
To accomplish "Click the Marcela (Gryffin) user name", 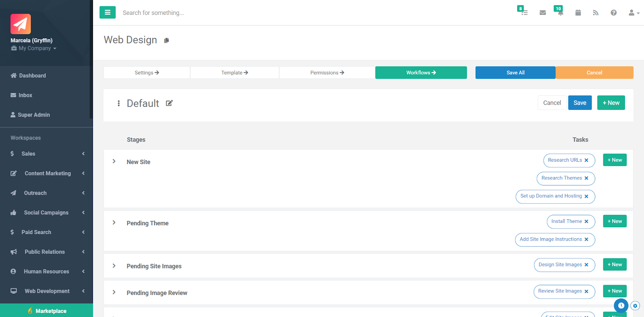I will (31, 40).
